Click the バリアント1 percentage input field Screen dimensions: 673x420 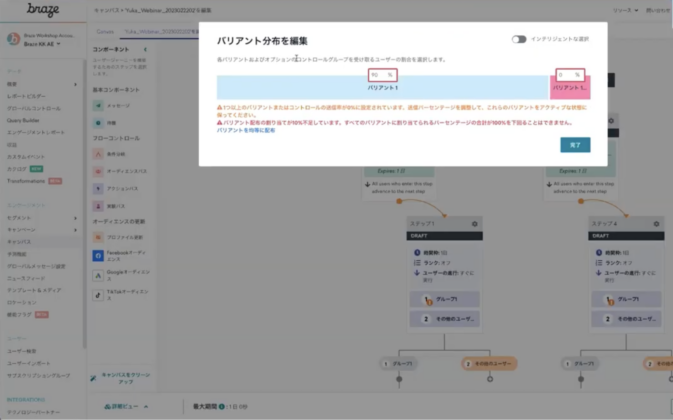tap(378, 75)
